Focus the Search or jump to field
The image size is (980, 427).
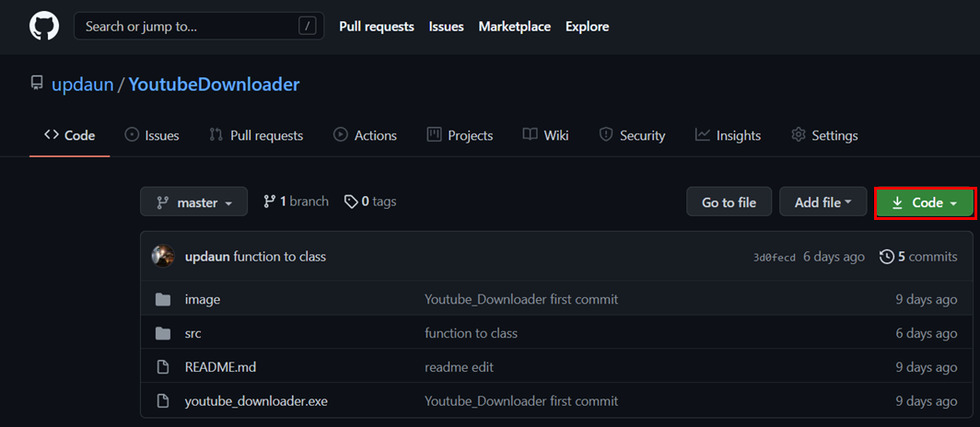pos(199,26)
